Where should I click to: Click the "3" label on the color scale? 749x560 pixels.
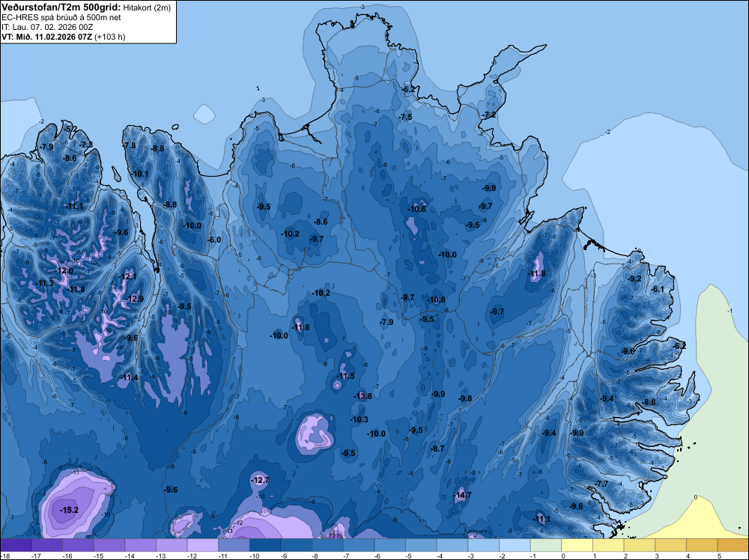[657, 556]
